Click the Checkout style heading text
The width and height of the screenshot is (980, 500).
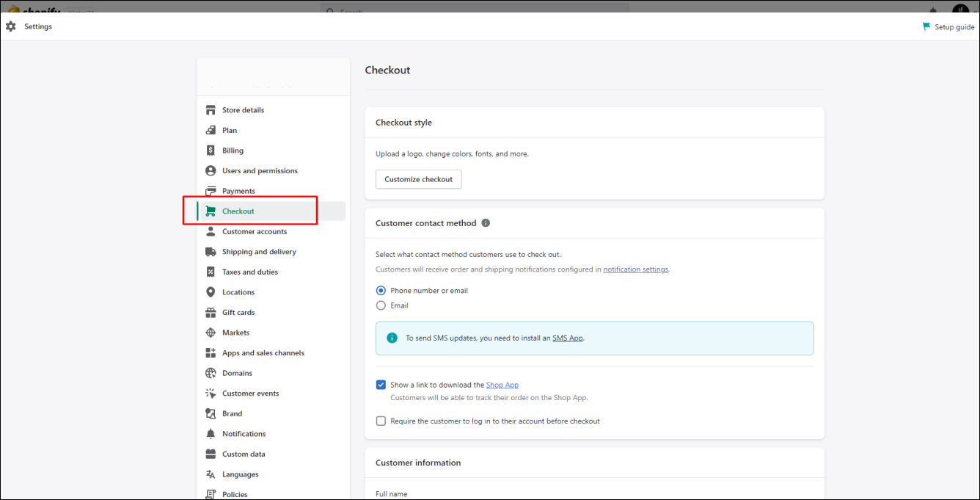(x=403, y=123)
